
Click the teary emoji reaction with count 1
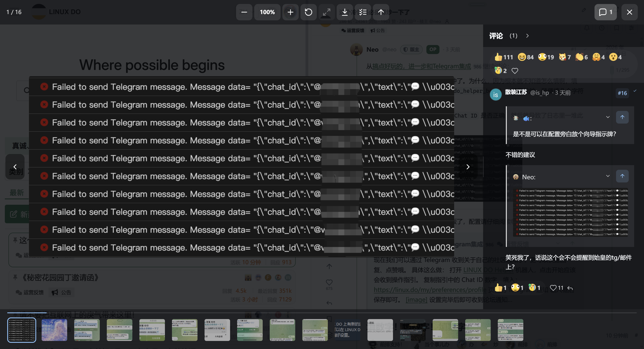tap(534, 288)
